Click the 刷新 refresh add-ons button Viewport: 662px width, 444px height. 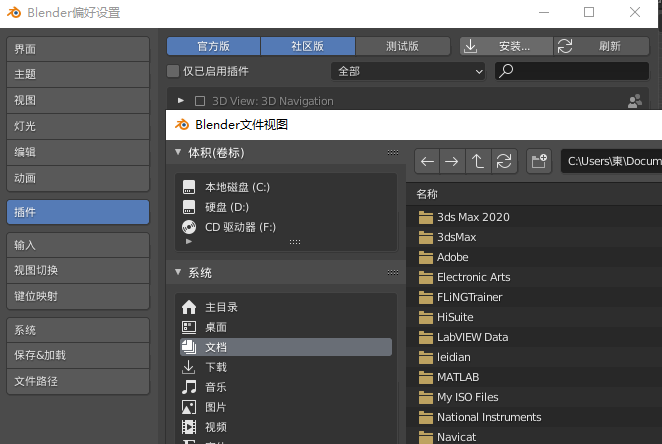coord(602,46)
